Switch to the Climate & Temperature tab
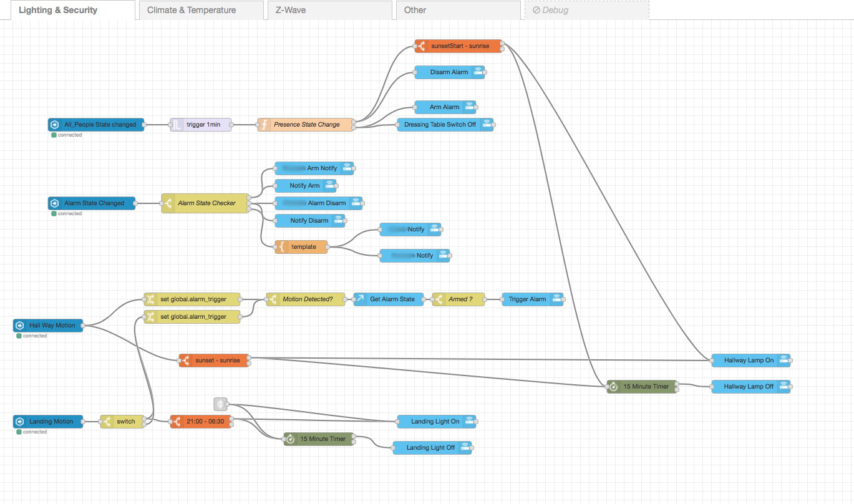 pos(201,10)
